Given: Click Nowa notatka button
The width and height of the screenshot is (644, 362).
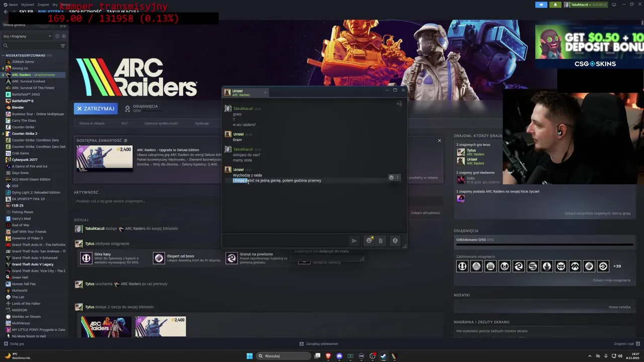Looking at the screenshot, I should click(x=619, y=307).
